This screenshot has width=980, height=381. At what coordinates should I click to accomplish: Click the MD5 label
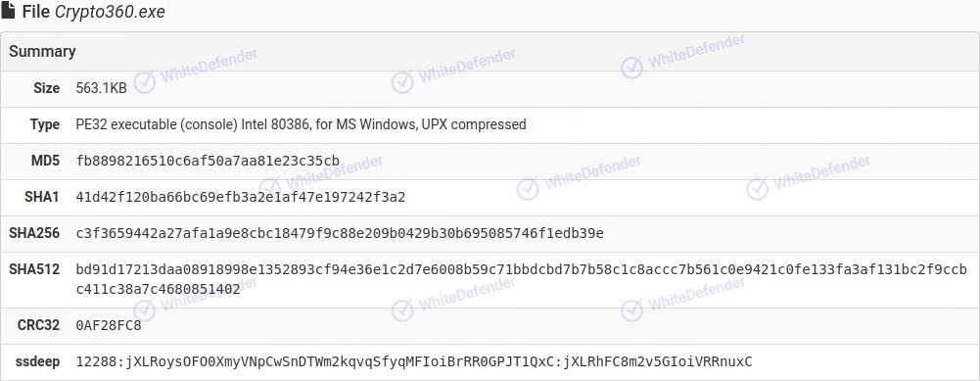46,161
